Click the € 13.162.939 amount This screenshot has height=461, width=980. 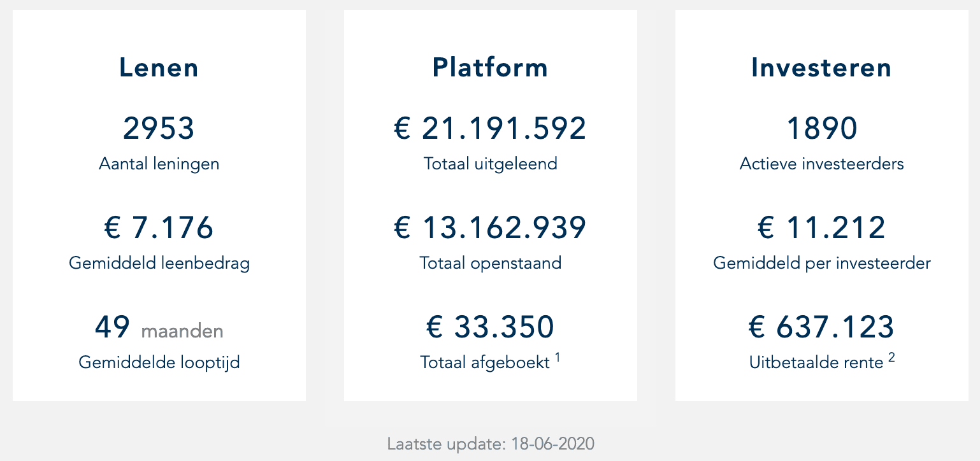point(490,227)
